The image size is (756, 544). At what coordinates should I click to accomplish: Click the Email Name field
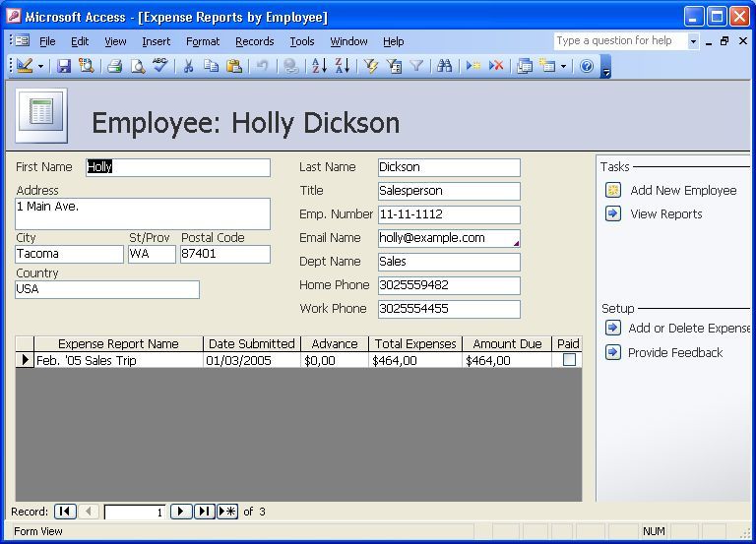pyautogui.click(x=448, y=238)
